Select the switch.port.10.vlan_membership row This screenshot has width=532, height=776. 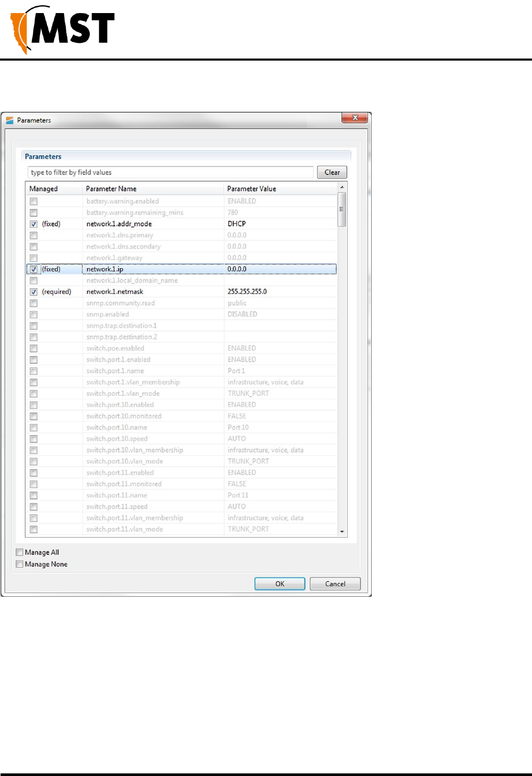181,450
